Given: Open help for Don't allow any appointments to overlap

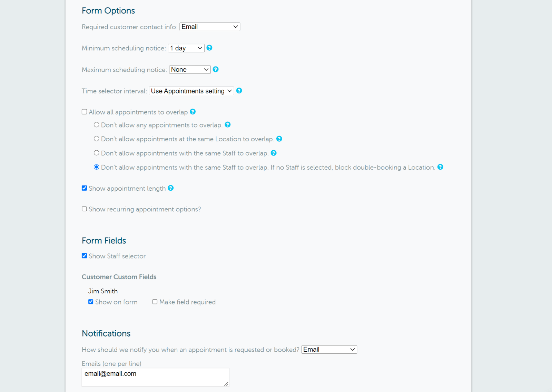Looking at the screenshot, I should point(228,125).
